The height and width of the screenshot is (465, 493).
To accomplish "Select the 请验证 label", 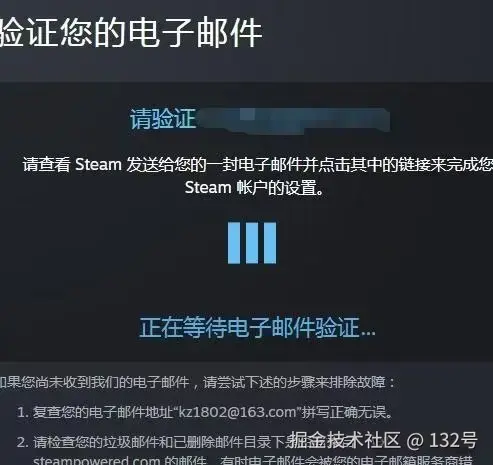I will tap(163, 118).
